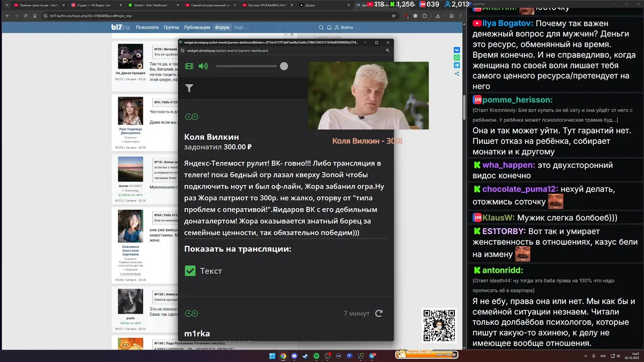Screen dimensions: 644x362
Task: Switch to Студия VK Видео Live tab
Action: [97, 5]
